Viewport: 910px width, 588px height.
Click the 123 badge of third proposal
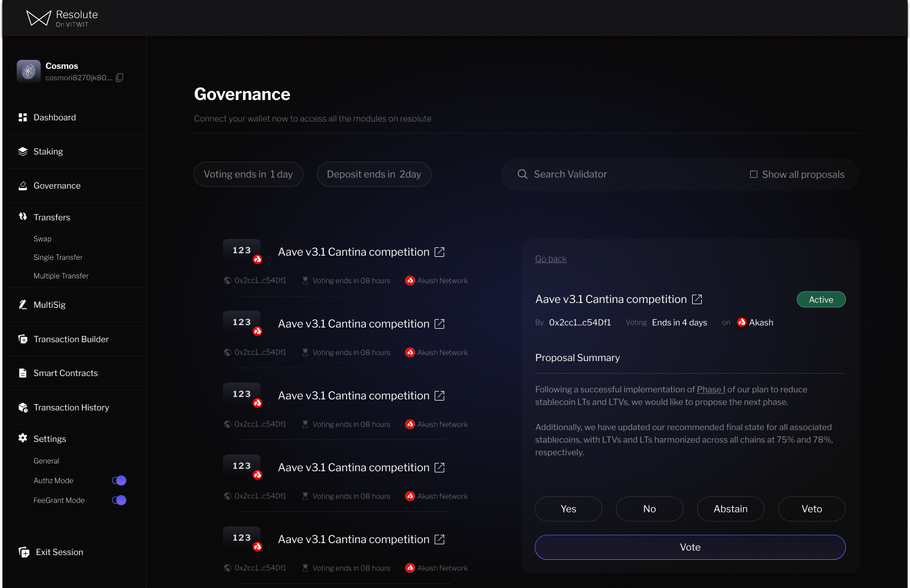(242, 394)
